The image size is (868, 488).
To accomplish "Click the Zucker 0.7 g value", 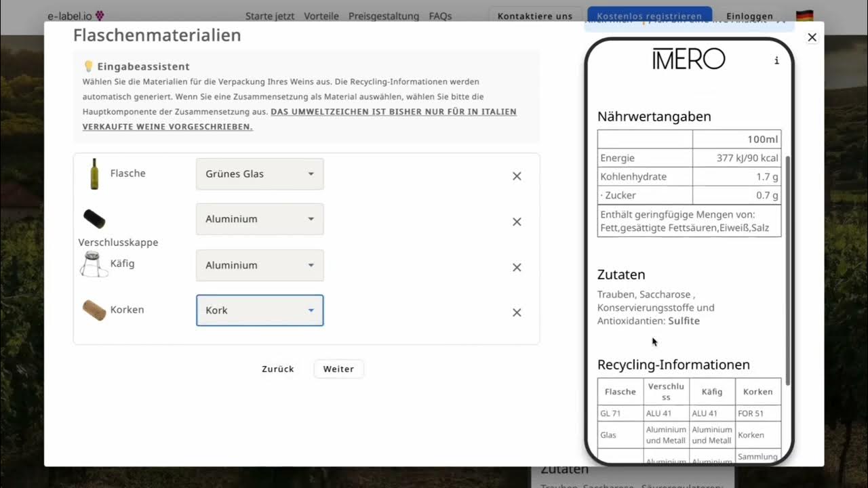I will [x=767, y=195].
